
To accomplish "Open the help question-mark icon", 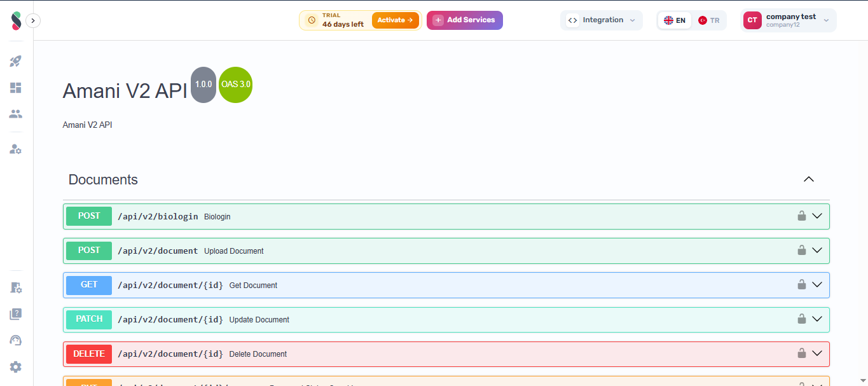I will [16, 314].
